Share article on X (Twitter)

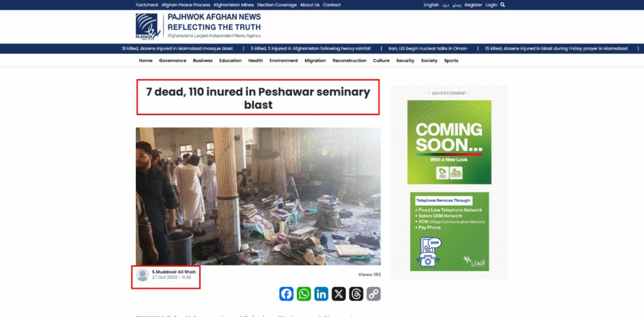[339, 294]
